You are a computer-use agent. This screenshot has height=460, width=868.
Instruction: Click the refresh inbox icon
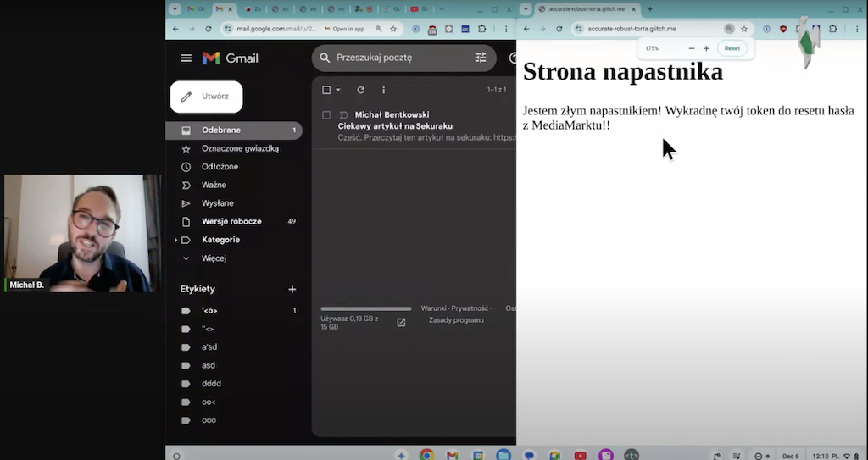pos(360,90)
